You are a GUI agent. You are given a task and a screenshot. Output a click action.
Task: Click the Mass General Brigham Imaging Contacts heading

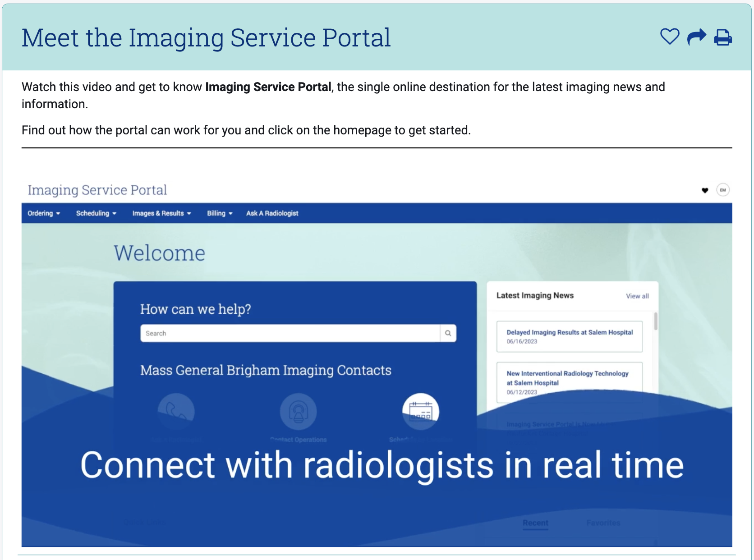266,370
